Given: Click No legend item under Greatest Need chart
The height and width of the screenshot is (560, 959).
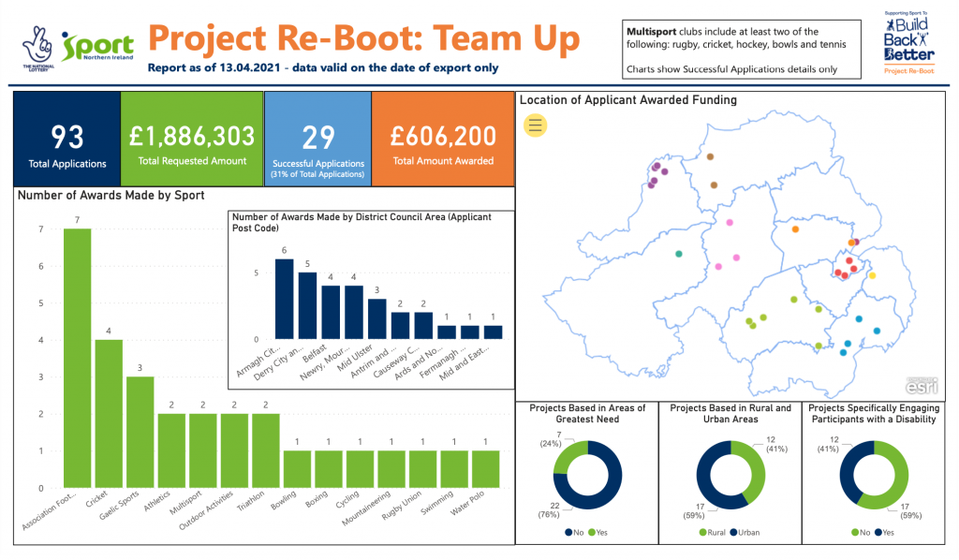Looking at the screenshot, I should click(x=574, y=533).
